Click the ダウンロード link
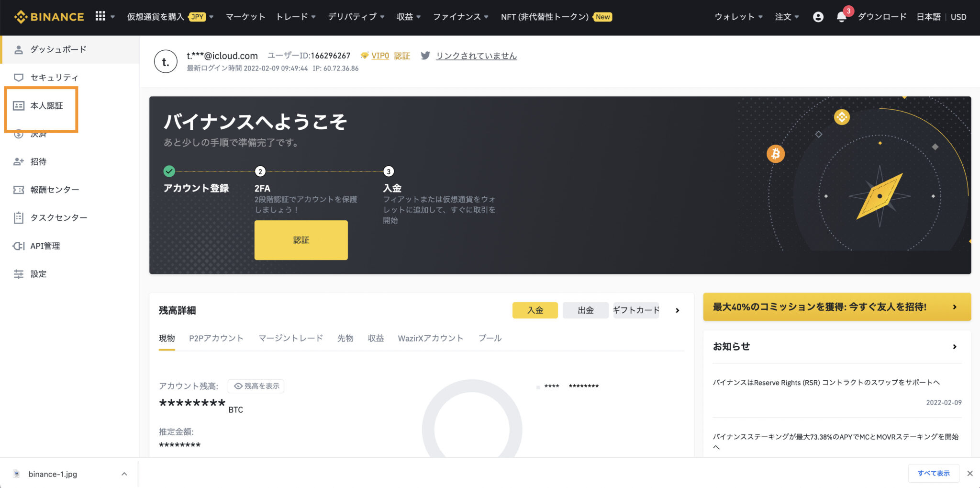 coord(882,17)
